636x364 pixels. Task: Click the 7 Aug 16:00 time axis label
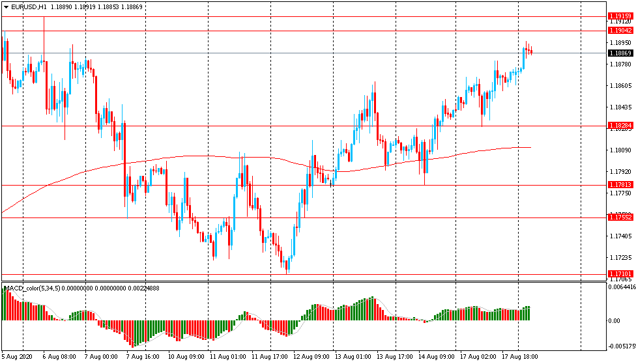click(x=142, y=357)
